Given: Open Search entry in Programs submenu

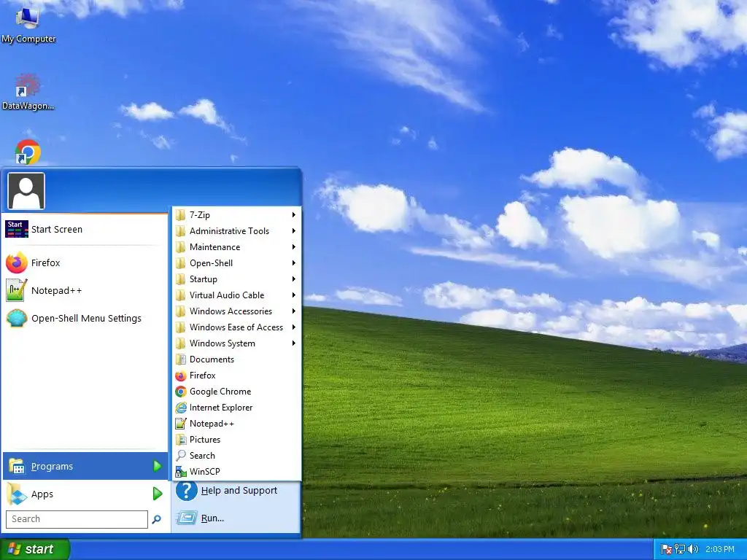Looking at the screenshot, I should point(236,456).
